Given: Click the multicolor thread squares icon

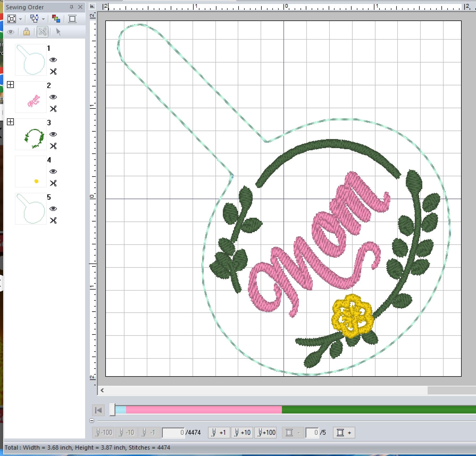Looking at the screenshot, I should point(56,19).
